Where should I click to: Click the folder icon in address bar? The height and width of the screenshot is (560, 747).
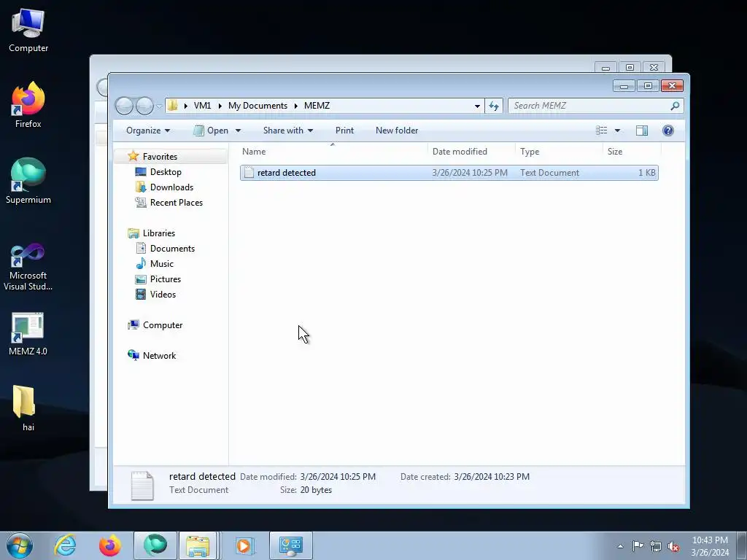pos(173,106)
